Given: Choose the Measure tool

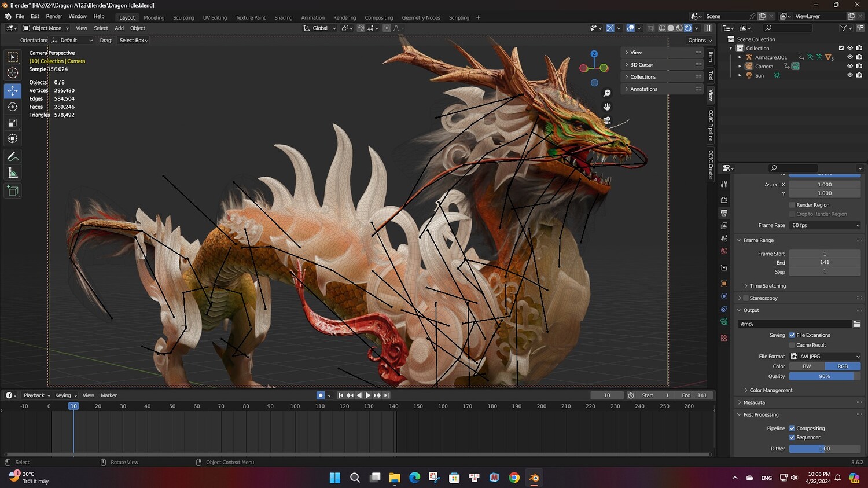Looking at the screenshot, I should point(13,173).
